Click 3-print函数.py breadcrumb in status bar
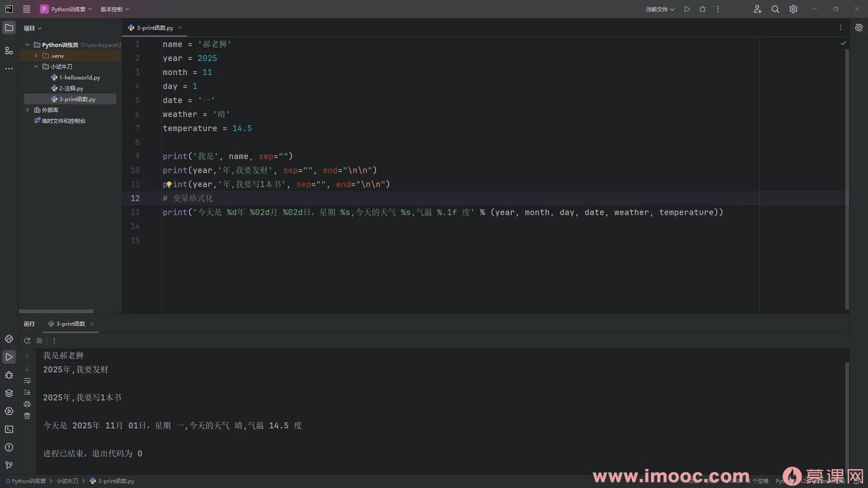868x488 pixels. pyautogui.click(x=112, y=481)
